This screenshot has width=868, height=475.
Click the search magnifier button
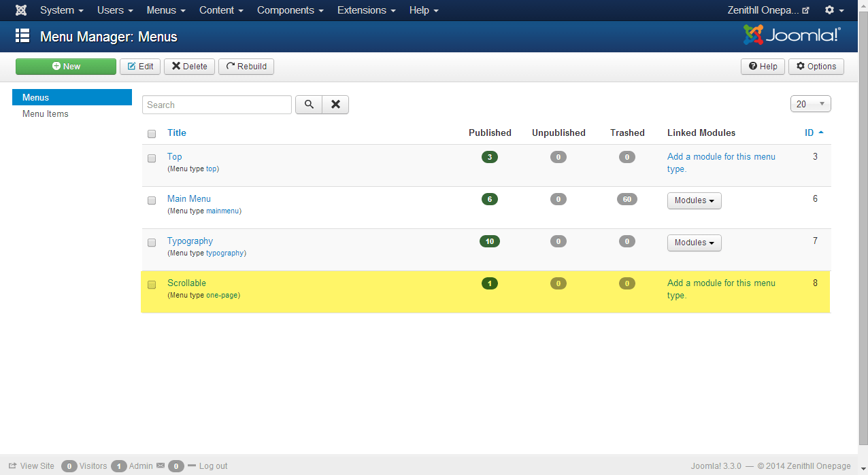coord(309,105)
